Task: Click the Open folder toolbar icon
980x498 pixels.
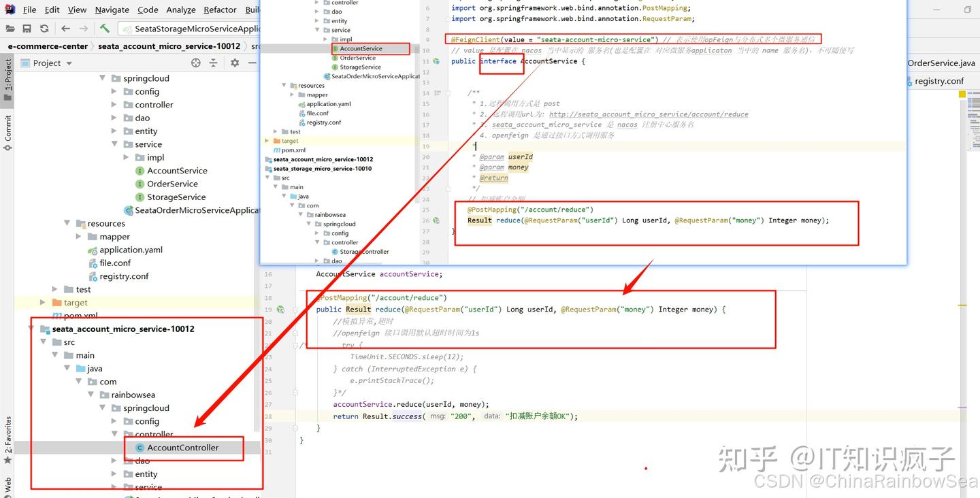Action: pos(11,29)
